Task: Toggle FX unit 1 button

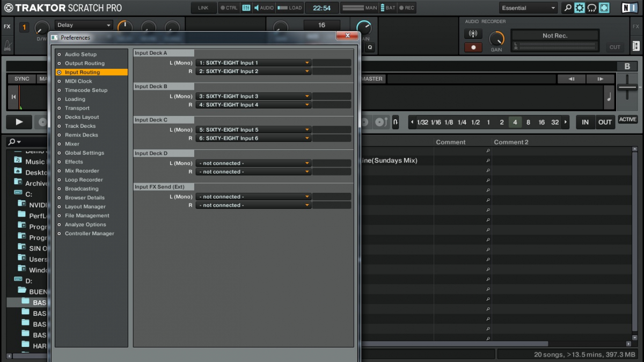Action: [x=24, y=27]
